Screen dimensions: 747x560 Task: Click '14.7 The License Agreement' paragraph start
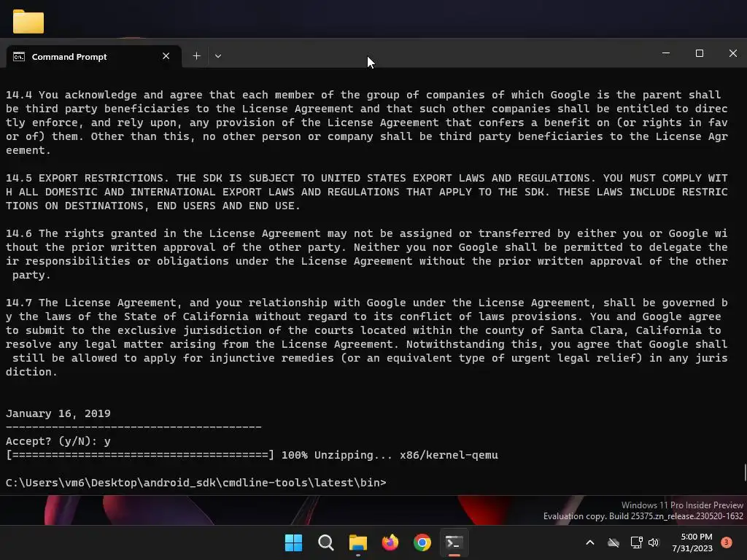tap(91, 303)
